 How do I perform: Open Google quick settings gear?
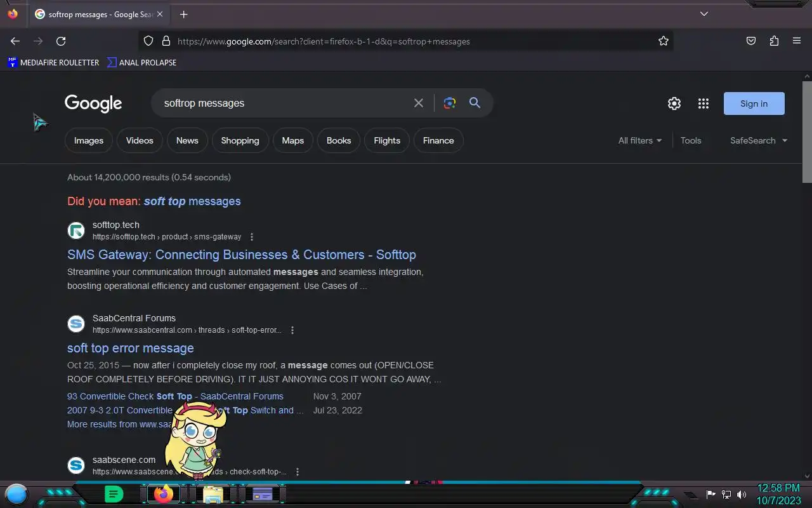(x=674, y=104)
